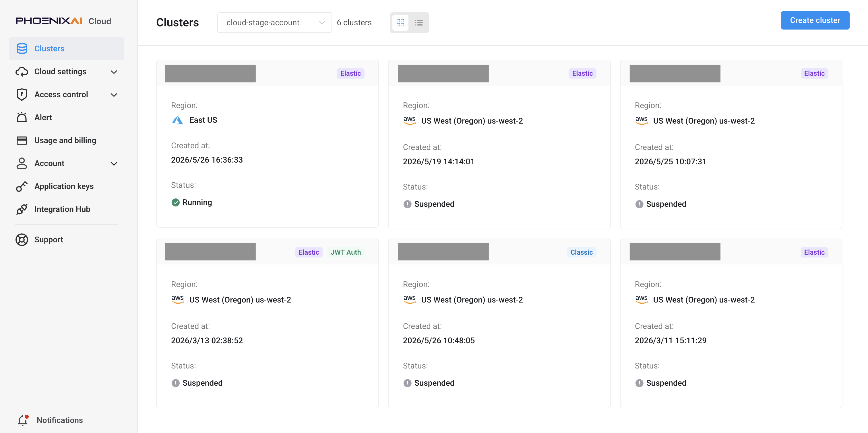Screen dimensions: 868x433
Task: Click Suspended icon on cluster created 2026/5/25
Action: [639, 204]
